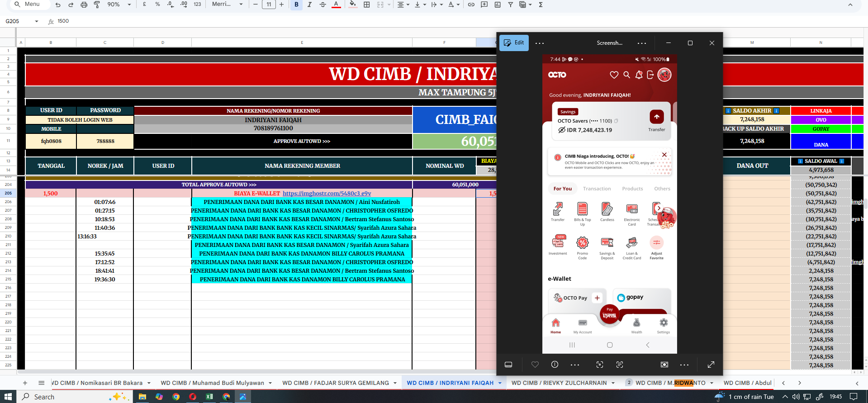The image size is (868, 403).
Task: Click the print icon in the toolbar
Action: tap(84, 5)
